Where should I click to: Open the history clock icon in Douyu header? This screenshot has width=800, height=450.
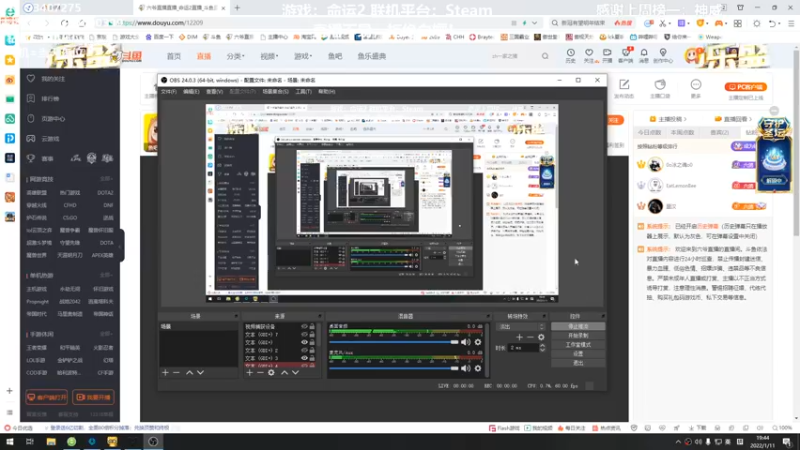pos(570,55)
